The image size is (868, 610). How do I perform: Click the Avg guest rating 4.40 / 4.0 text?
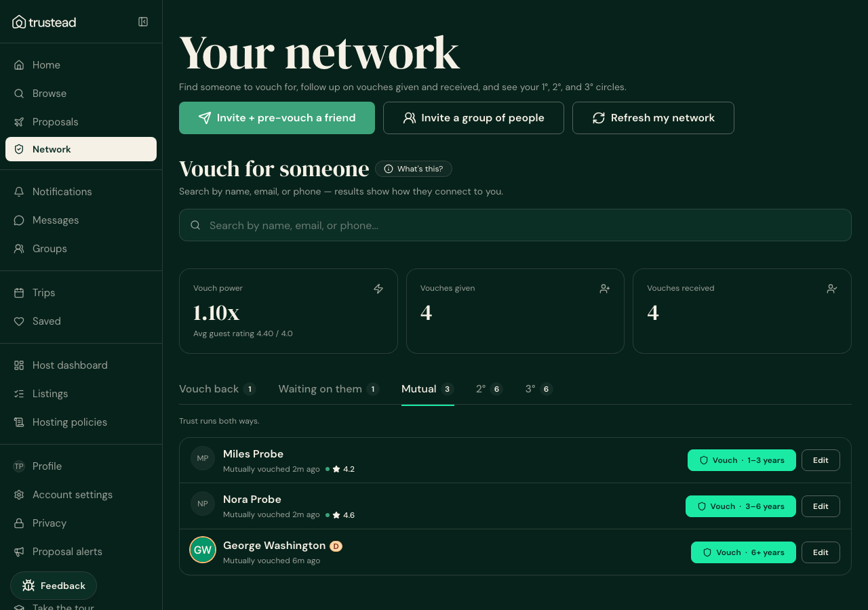[x=243, y=333]
